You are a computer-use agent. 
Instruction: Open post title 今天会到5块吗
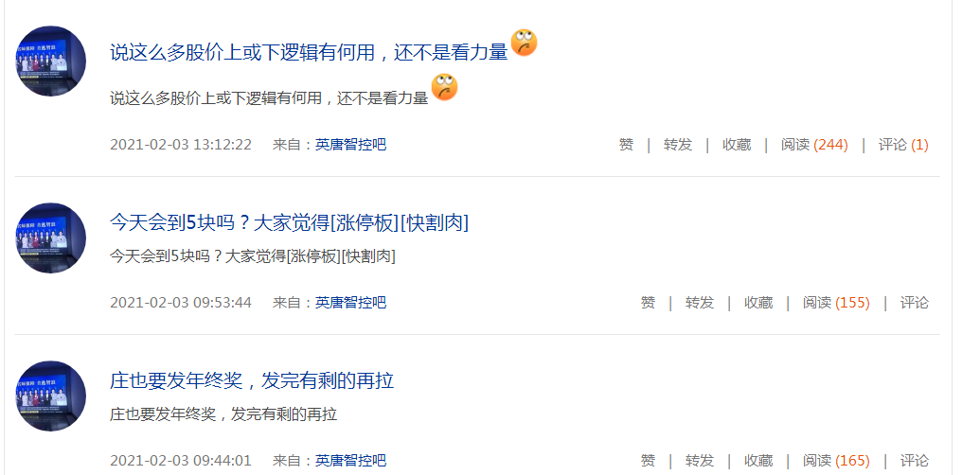(289, 222)
